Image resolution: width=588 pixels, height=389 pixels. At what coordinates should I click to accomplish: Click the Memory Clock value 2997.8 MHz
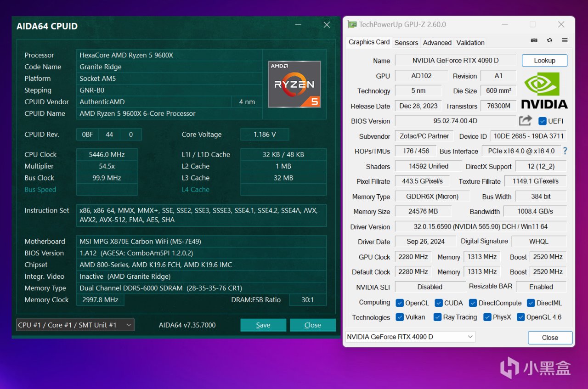point(100,300)
